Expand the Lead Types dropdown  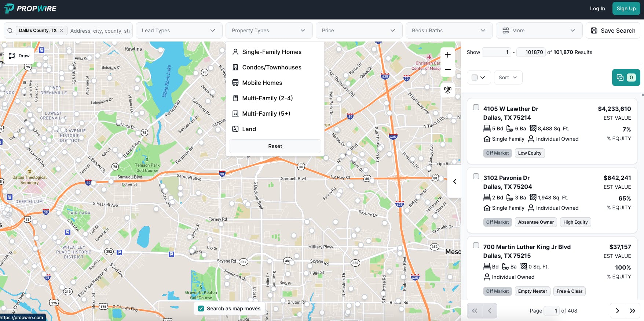coord(179,30)
